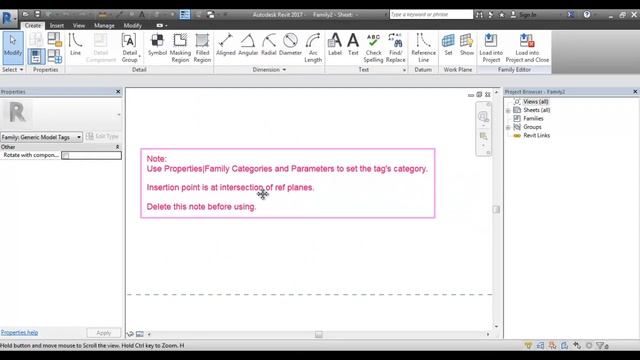Select Families in Project Browser
This screenshot has width=640, height=360.
click(533, 118)
